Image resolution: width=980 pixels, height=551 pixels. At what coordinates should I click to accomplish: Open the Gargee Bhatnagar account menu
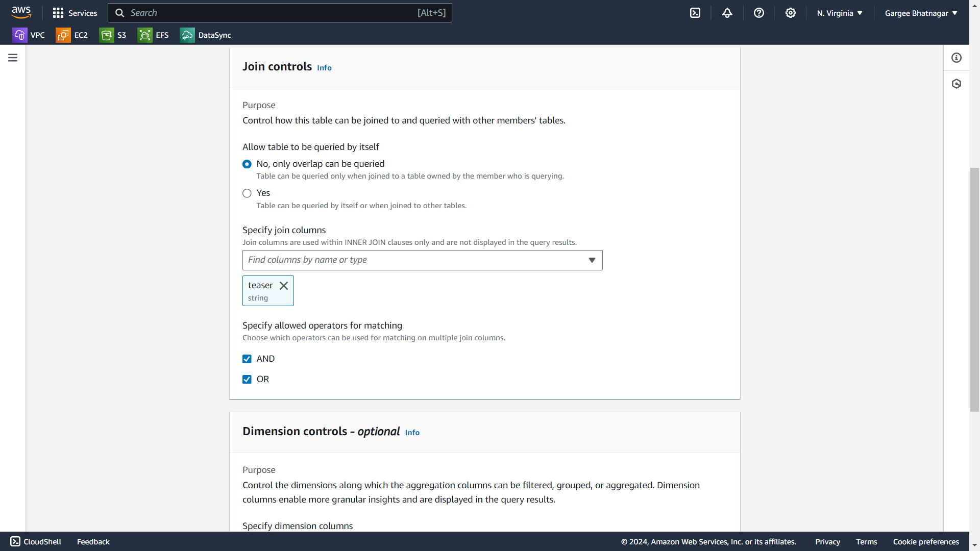(x=921, y=13)
